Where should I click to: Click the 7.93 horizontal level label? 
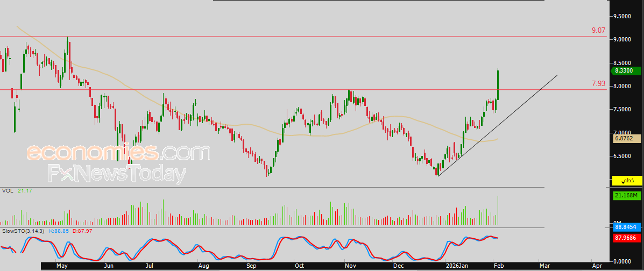coord(598,83)
